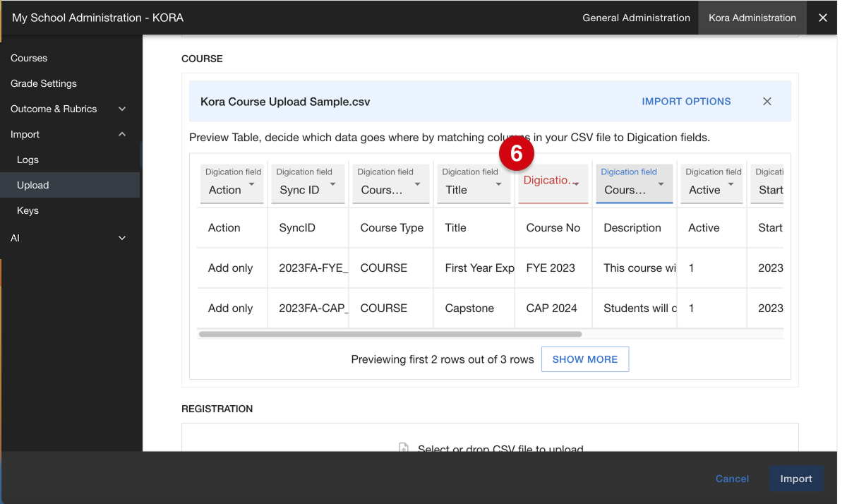The image size is (847, 504).
Task: Switch to General Administration tab
Action: pyautogui.click(x=636, y=18)
